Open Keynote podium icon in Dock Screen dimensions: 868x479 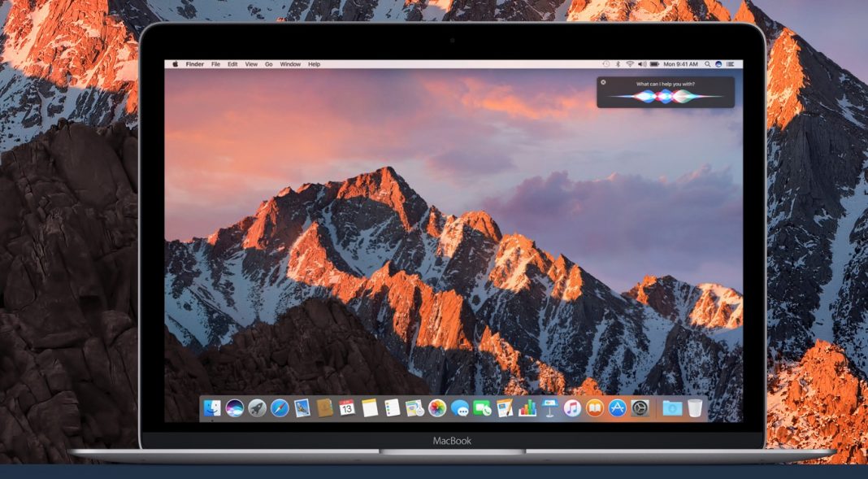pos(549,408)
